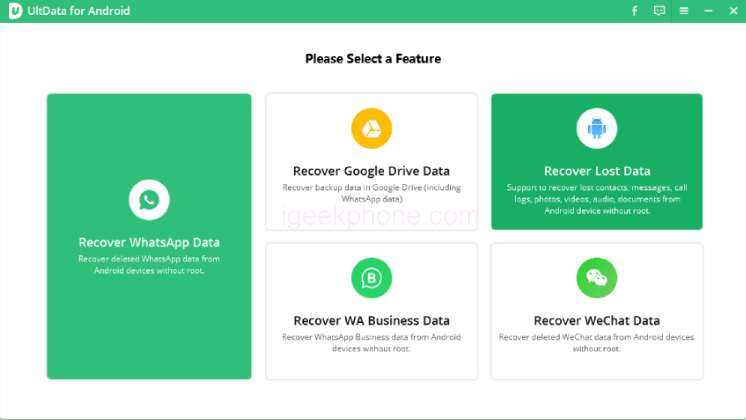The image size is (746, 420).
Task: Click the white WhatsApp phone icon
Action: (149, 200)
